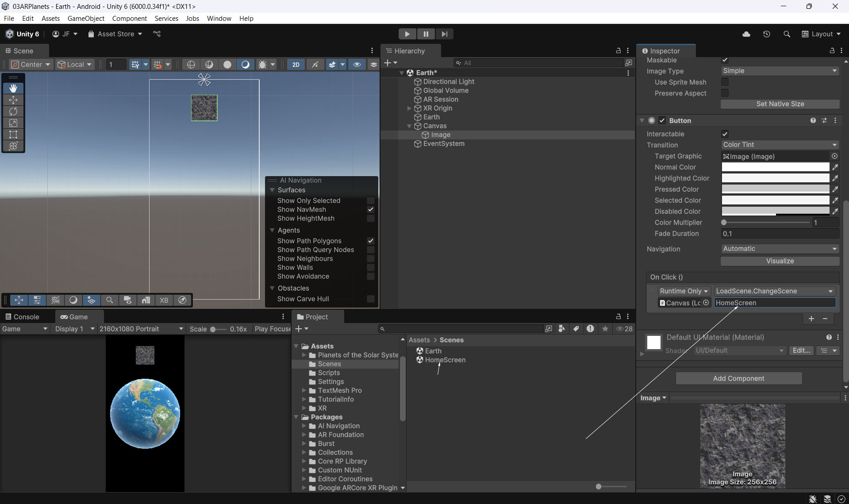Open the Unity cloud icon

tap(746, 34)
